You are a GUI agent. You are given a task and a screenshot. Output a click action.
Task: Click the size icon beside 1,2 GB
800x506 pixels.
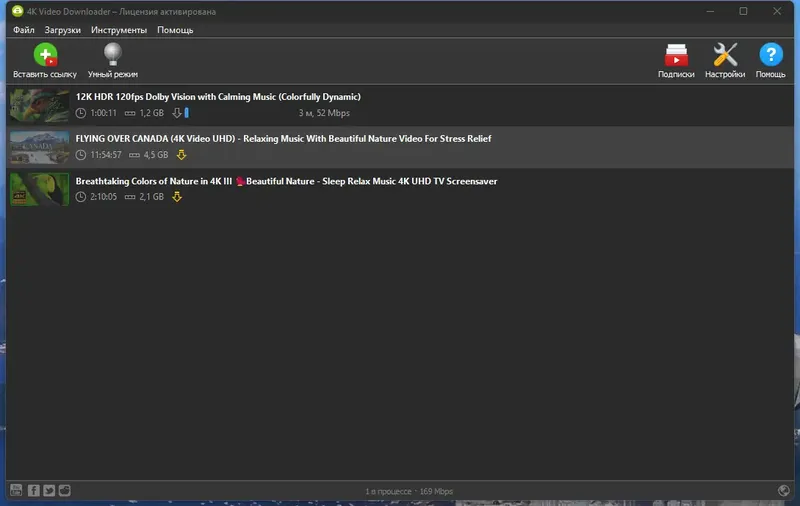click(x=130, y=113)
